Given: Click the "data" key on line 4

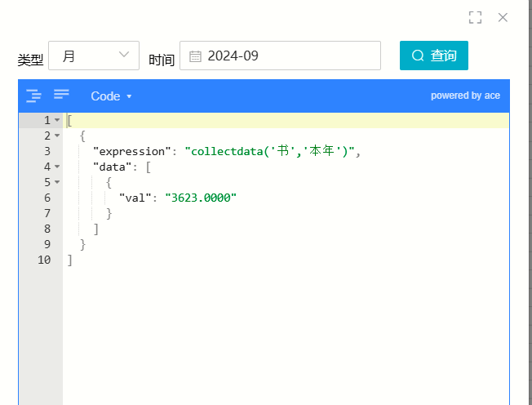Looking at the screenshot, I should 112,167.
